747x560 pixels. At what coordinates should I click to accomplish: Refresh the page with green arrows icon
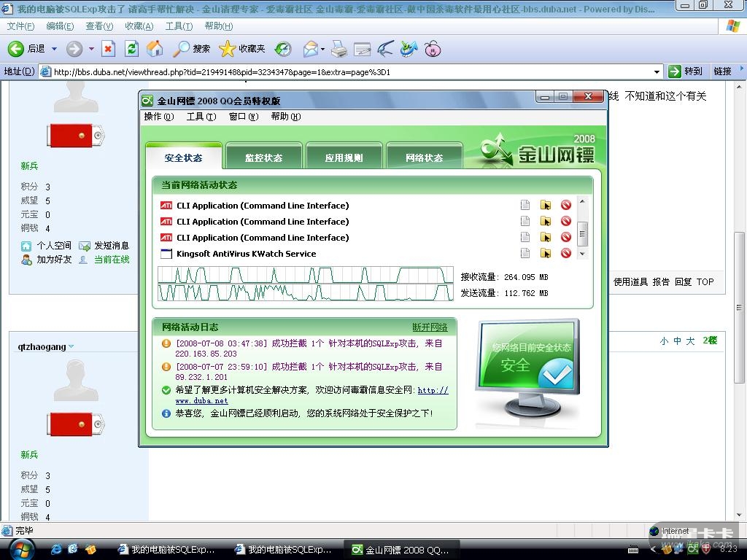131,49
